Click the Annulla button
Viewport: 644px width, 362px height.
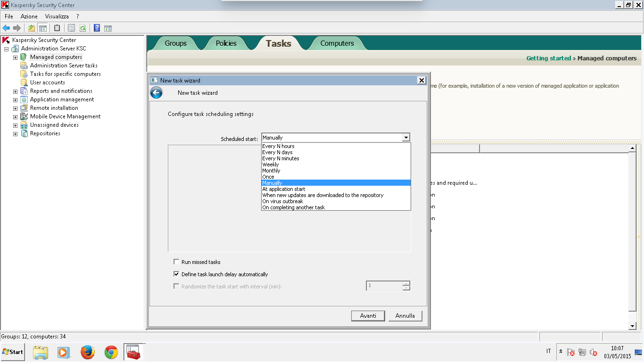[x=405, y=316]
